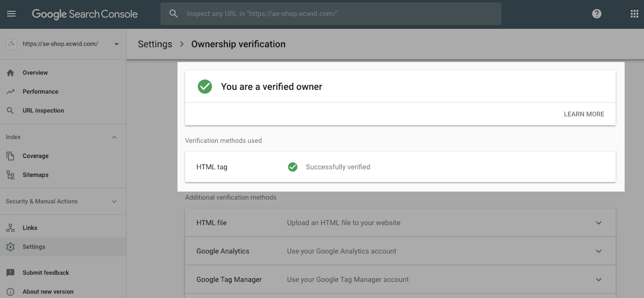The width and height of the screenshot is (644, 298).
Task: Expand the Google Analytics verification method
Action: click(598, 251)
